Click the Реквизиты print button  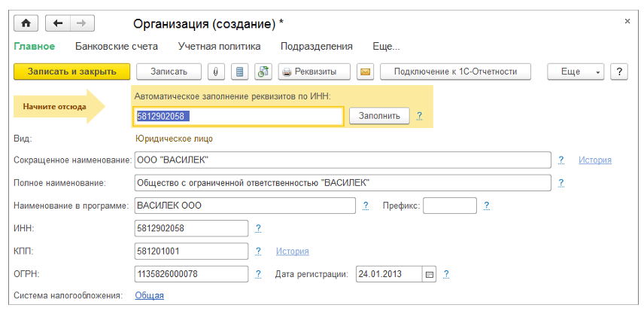tap(313, 72)
